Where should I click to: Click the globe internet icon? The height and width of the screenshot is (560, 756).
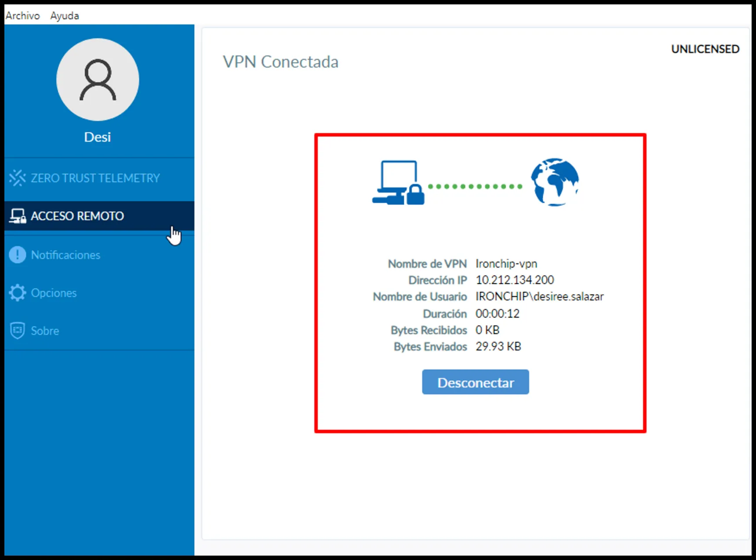click(x=555, y=182)
